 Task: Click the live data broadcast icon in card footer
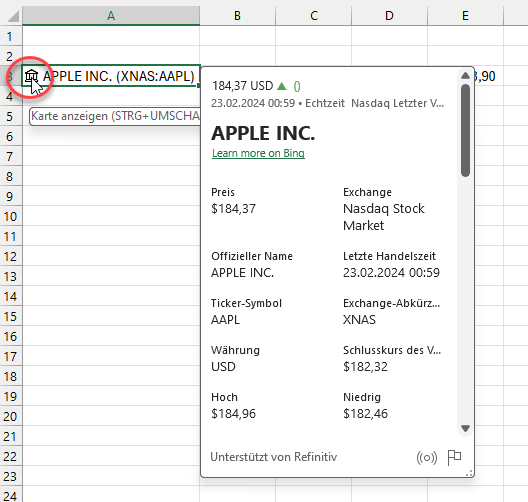coord(427,458)
